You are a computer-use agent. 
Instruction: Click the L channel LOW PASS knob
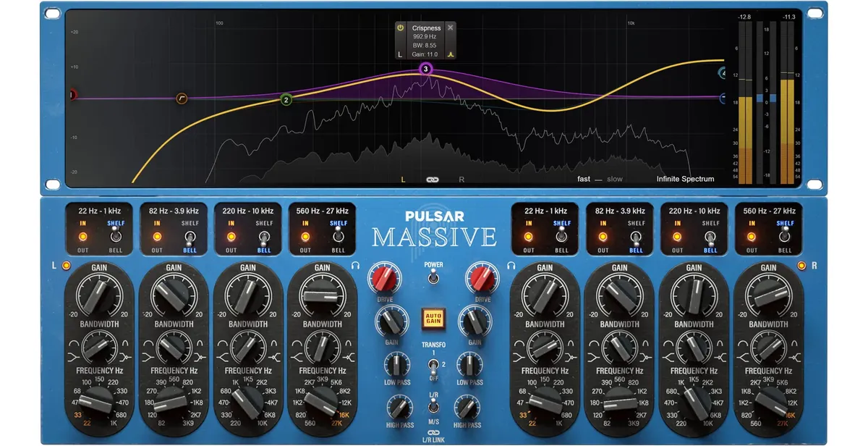pos(397,364)
